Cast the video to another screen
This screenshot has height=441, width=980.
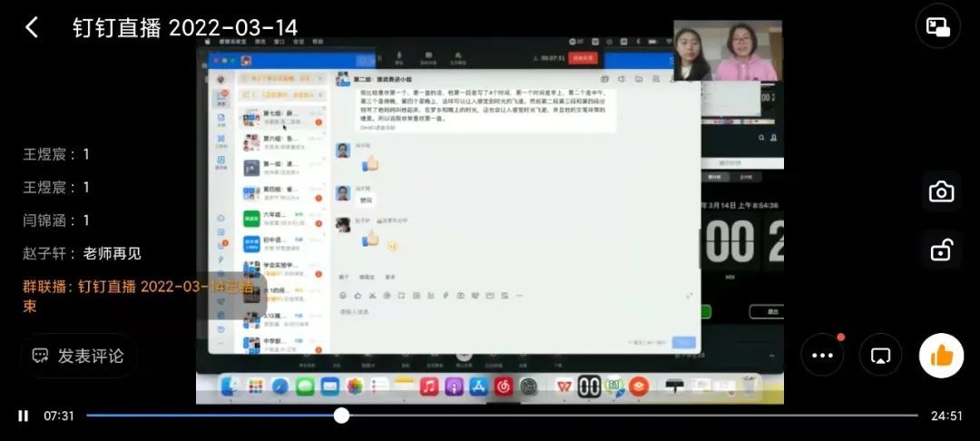pos(879,356)
